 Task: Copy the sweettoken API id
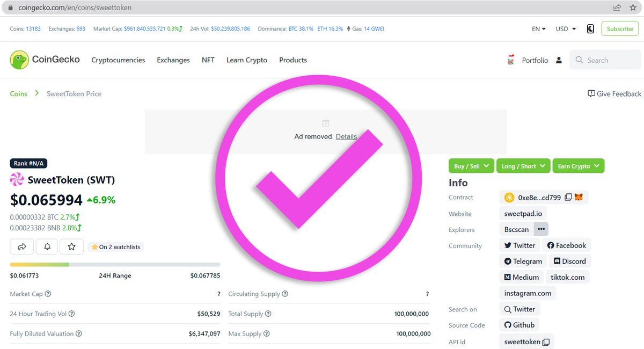click(546, 342)
